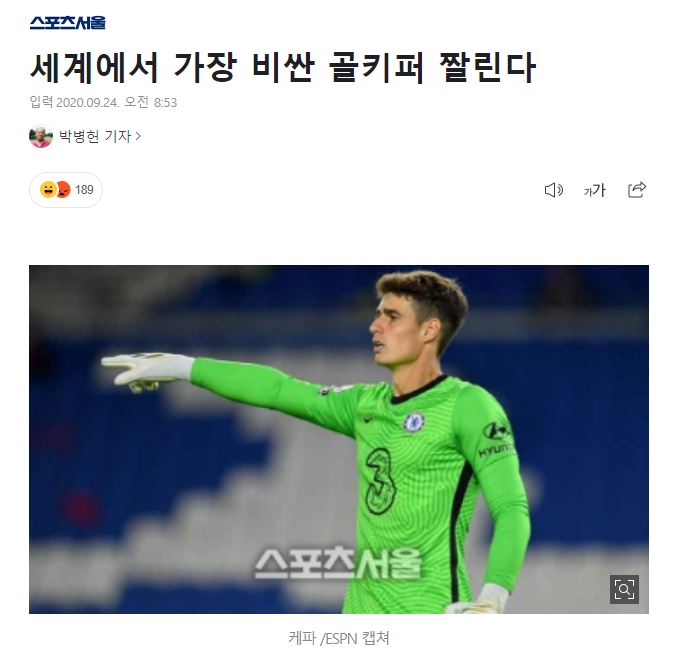Open the goalkeeper article photo
Screen dimensions: 676x664
coord(339,439)
